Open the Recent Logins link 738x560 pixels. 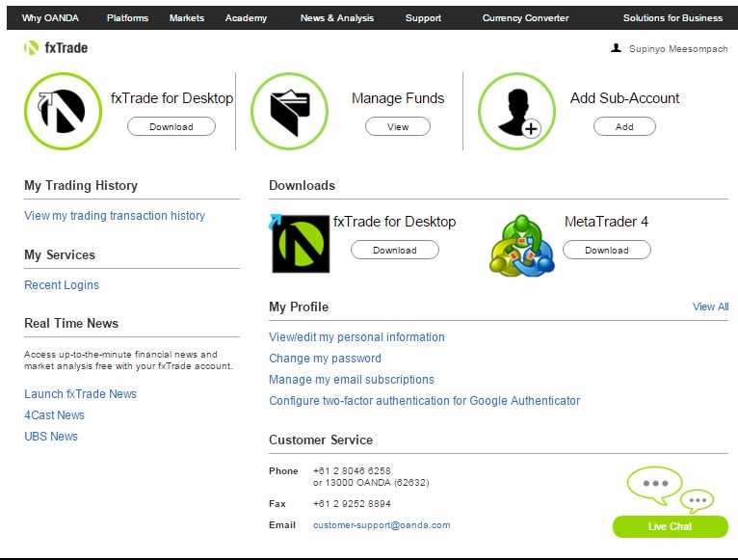pos(62,285)
